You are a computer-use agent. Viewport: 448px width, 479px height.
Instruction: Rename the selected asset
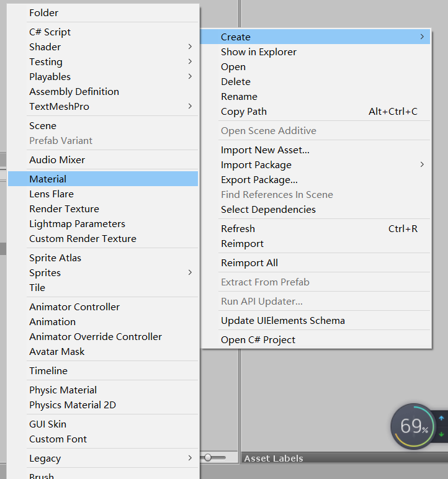pos(316,97)
